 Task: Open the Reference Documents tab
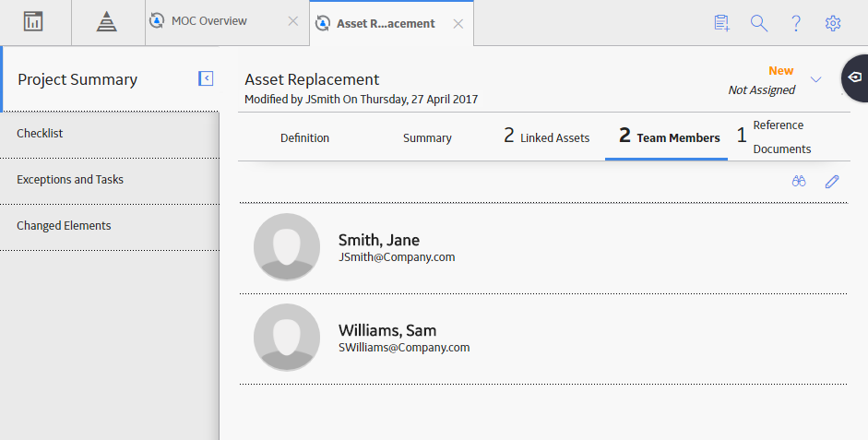pos(774,137)
